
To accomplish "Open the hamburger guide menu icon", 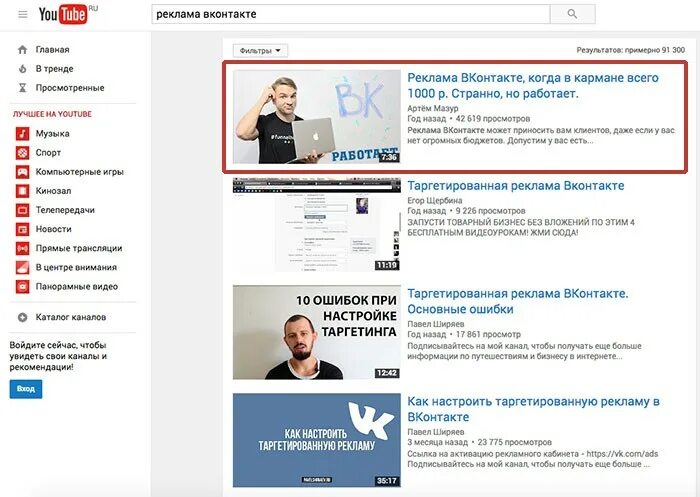I will pyautogui.click(x=23, y=14).
